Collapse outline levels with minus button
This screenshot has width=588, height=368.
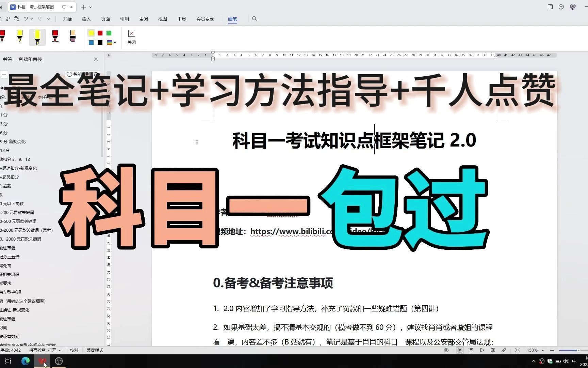[4, 74]
